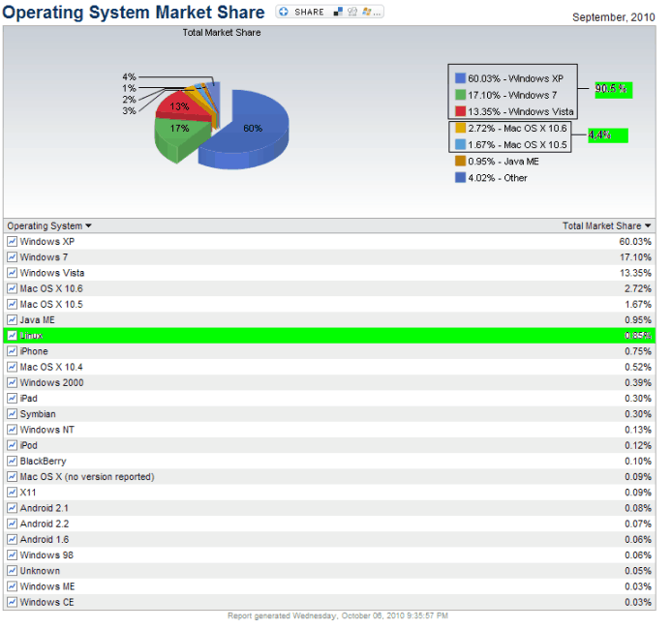Click trend icon beside Symbian
This screenshot has width=672, height=629.
tap(12, 414)
